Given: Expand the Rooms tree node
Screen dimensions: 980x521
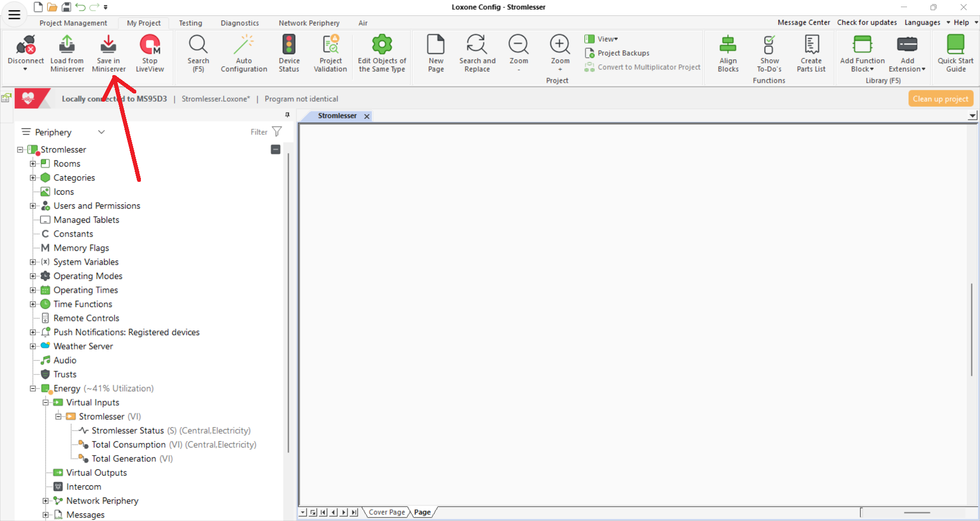Looking at the screenshot, I should click(x=33, y=164).
